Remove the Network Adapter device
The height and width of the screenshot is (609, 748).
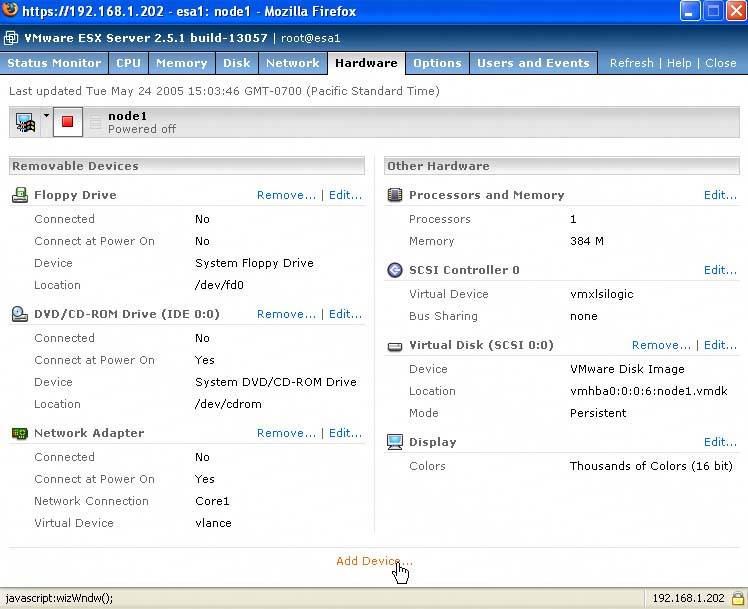coord(286,433)
